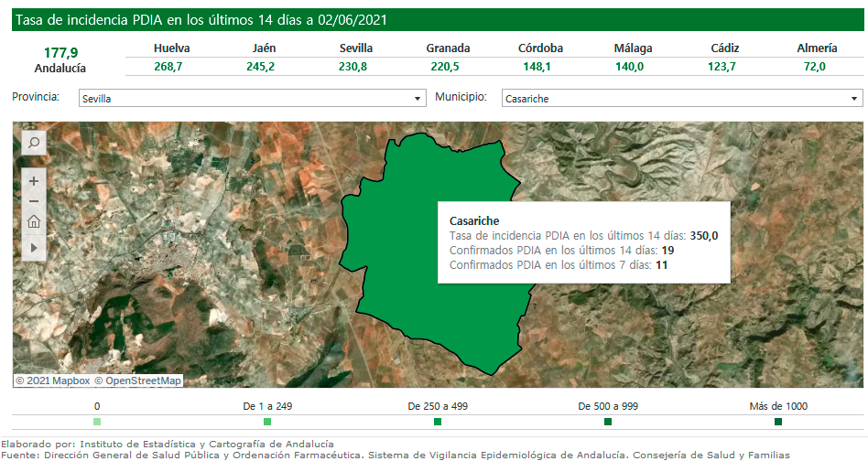Screen dimensions: 868x461
Task: Expand map tools arrow button
Action: [34, 247]
